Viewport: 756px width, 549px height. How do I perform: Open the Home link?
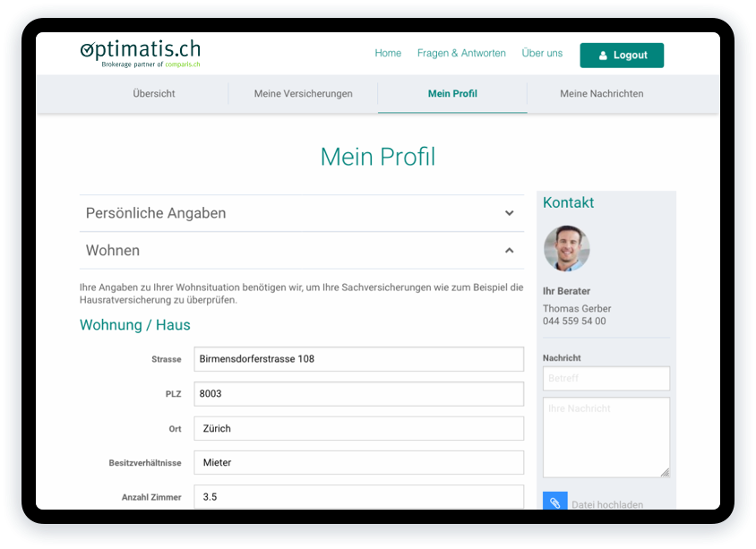click(x=388, y=54)
